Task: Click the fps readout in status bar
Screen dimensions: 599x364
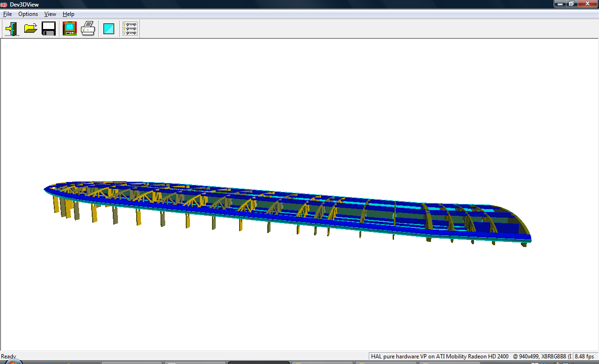Action: coord(584,357)
